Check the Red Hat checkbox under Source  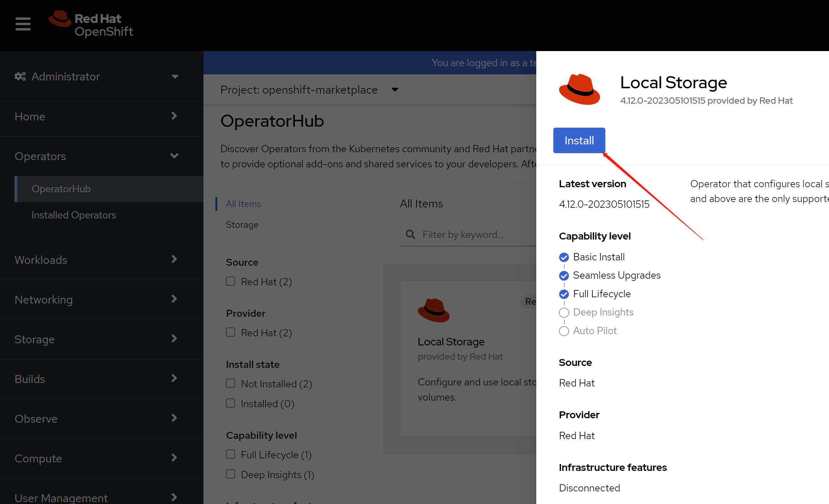pos(231,281)
